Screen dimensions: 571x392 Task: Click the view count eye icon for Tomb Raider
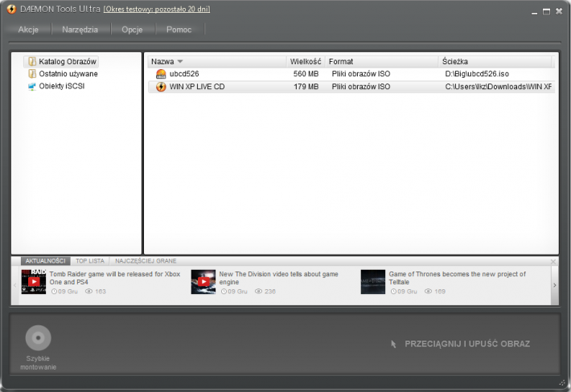pos(88,292)
